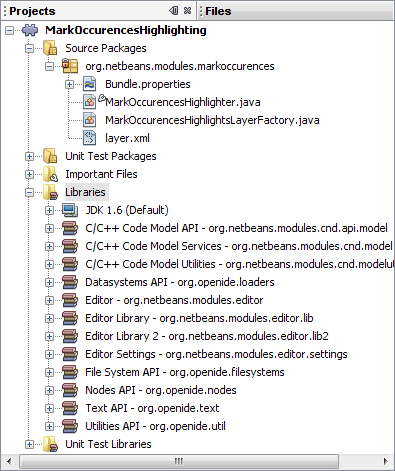Expand the Nodes API node
Image resolution: width=395 pixels, height=471 pixels.
pyautogui.click(x=49, y=391)
